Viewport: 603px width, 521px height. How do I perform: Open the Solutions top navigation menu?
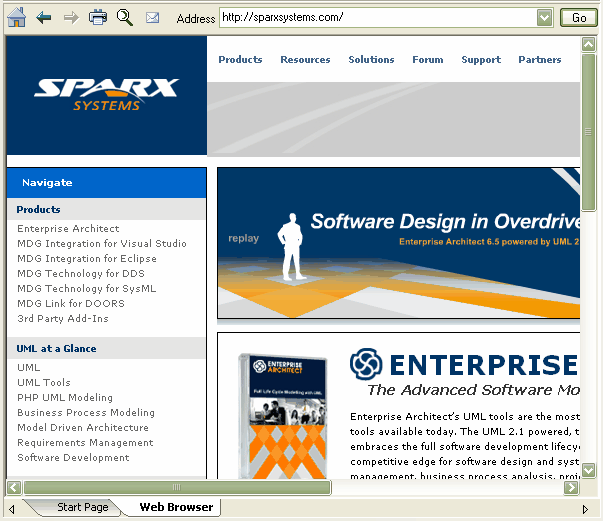371,60
